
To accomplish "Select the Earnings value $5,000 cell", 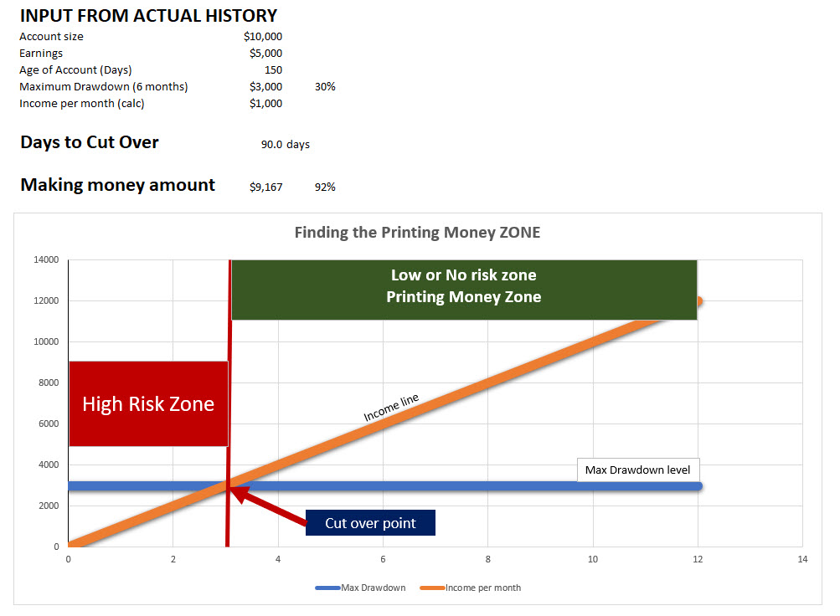I will click(265, 54).
